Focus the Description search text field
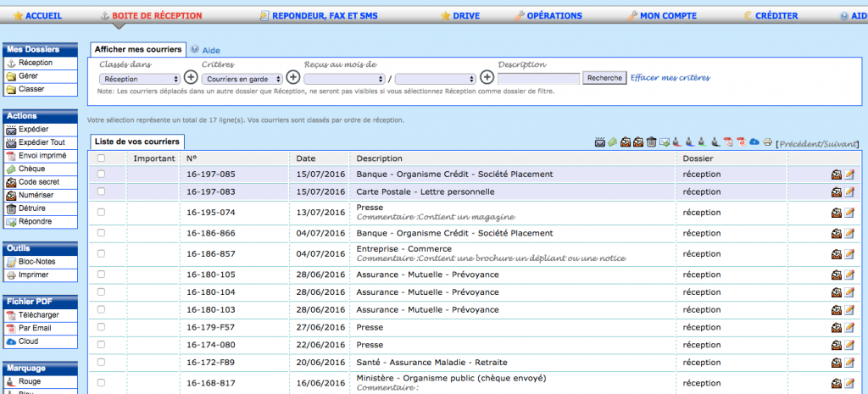This screenshot has height=394, width=868. (538, 78)
